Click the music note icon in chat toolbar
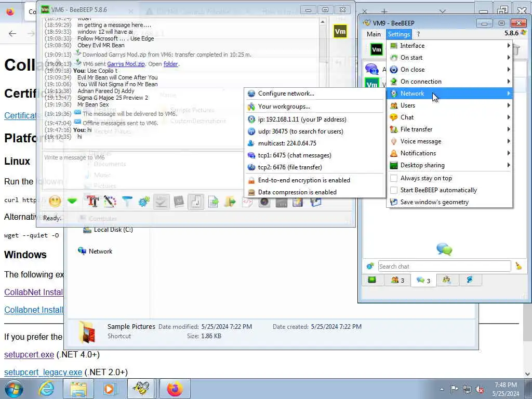Image resolution: width=532 pixels, height=399 pixels. [196, 202]
